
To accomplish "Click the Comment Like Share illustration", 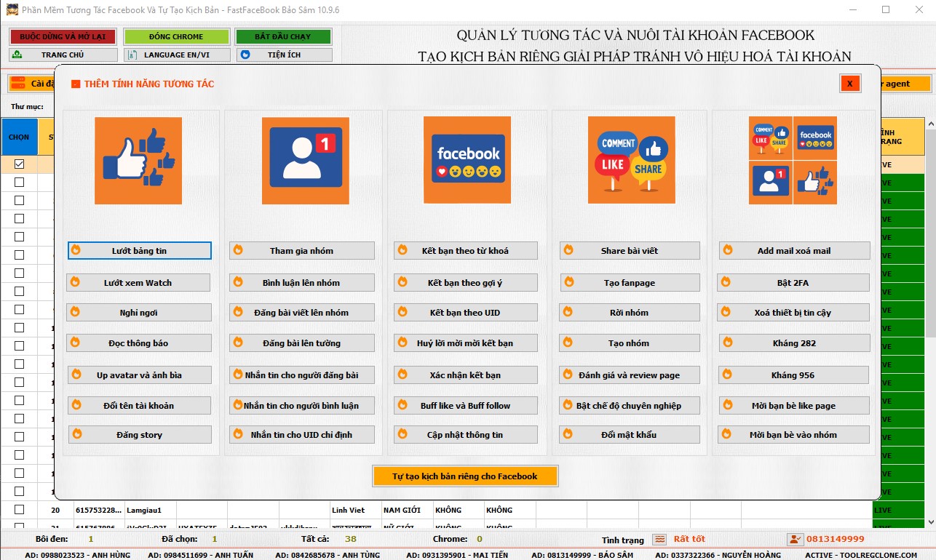I will click(632, 160).
